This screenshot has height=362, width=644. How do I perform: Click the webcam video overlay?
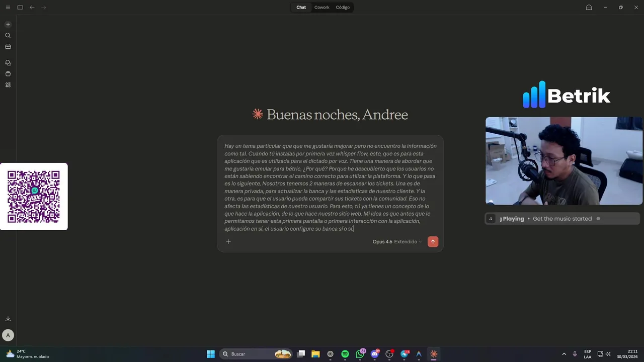(x=564, y=161)
